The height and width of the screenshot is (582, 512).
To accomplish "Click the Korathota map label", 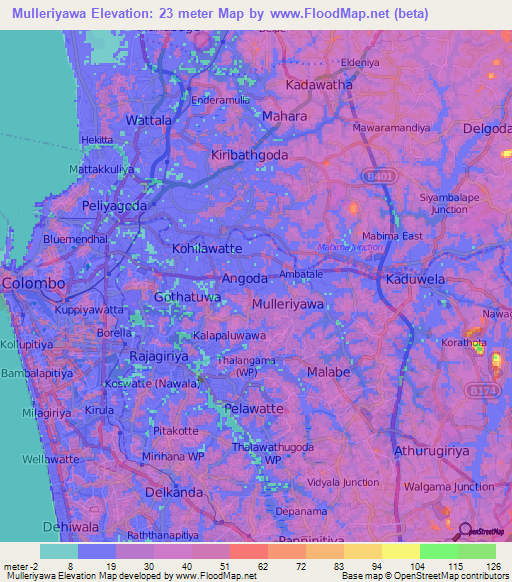I will click(463, 343).
